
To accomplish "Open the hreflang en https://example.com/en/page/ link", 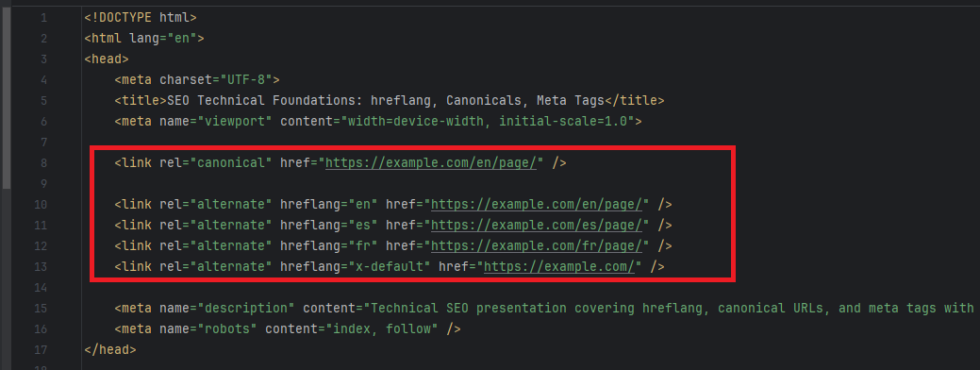I will pyautogui.click(x=537, y=205).
